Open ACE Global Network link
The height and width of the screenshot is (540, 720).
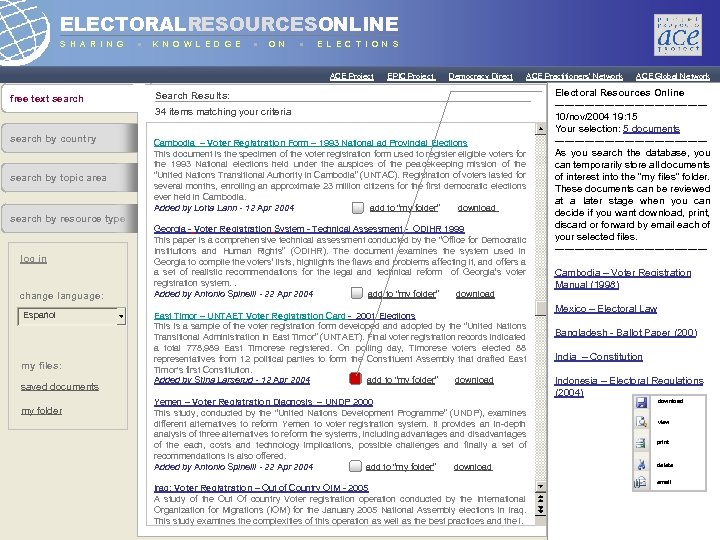(673, 76)
